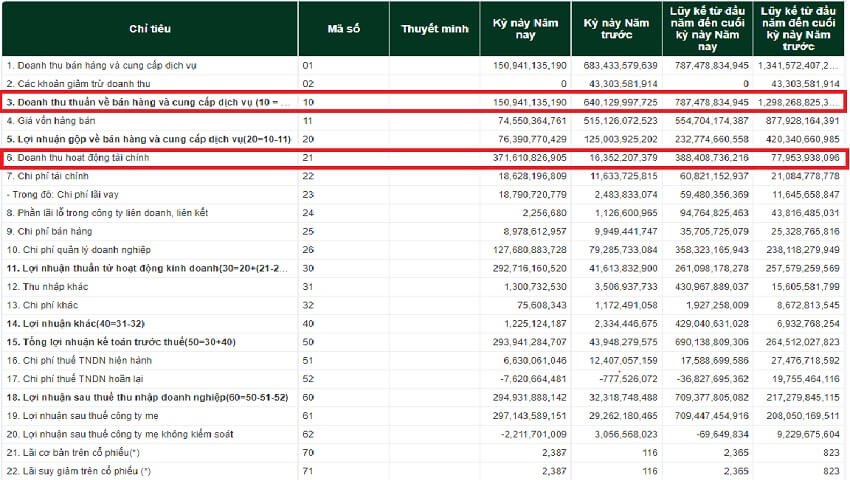Select row '4. Giá vốn hàng bán'
This screenshot has height=480, width=850.
click(x=423, y=121)
